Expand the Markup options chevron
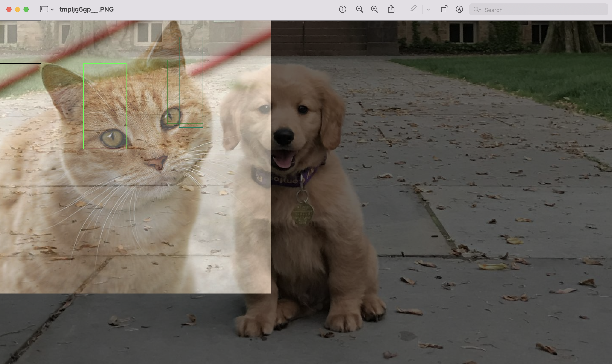 [x=428, y=10]
